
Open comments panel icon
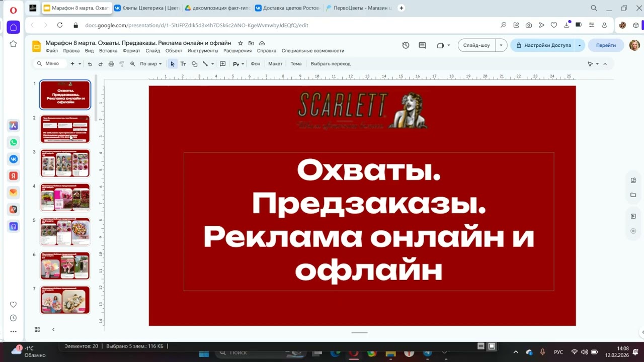point(422,45)
